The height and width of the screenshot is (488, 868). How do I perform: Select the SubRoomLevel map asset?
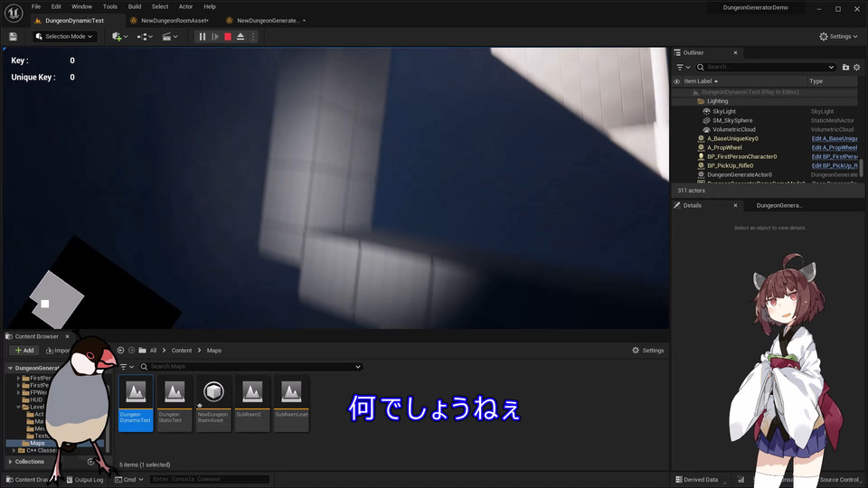coord(291,403)
